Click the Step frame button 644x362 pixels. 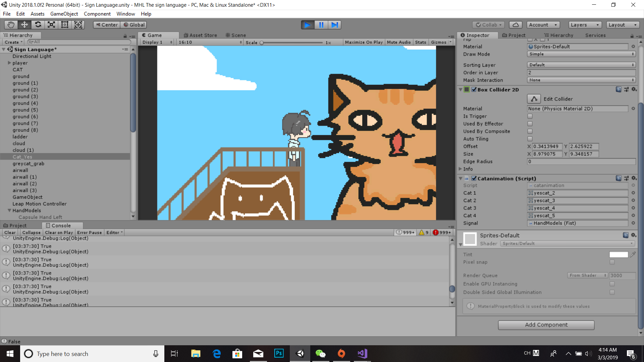(334, 25)
